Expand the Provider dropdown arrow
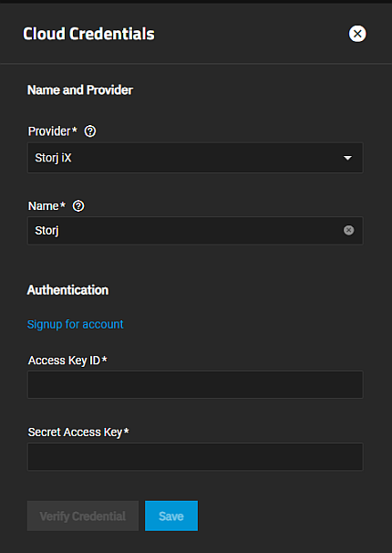 pos(347,158)
